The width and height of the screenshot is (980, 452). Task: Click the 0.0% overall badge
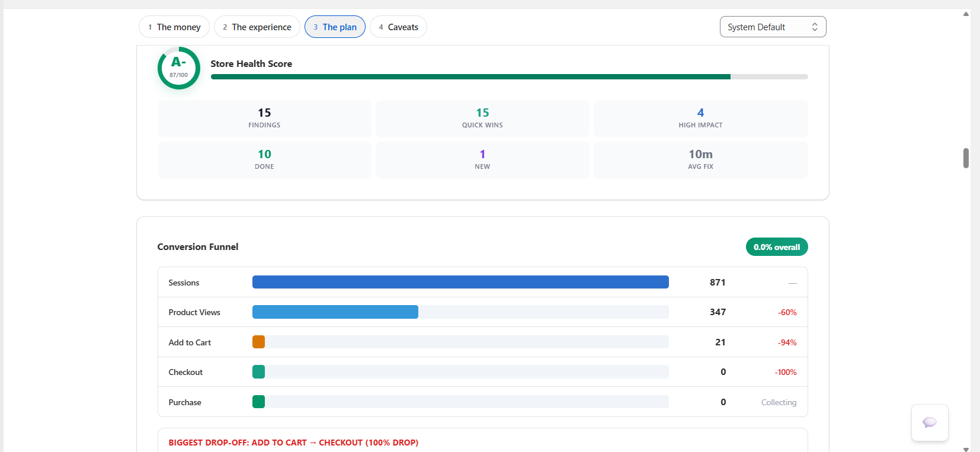point(777,247)
